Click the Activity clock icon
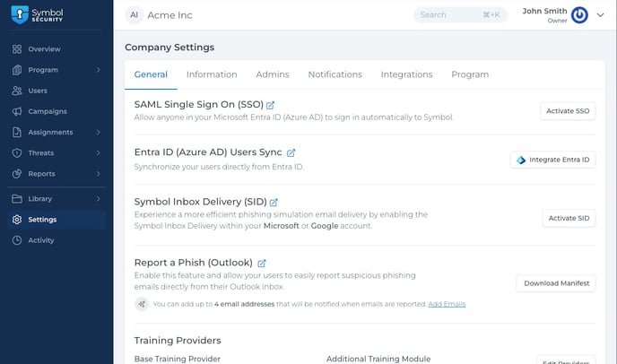 pos(17,240)
